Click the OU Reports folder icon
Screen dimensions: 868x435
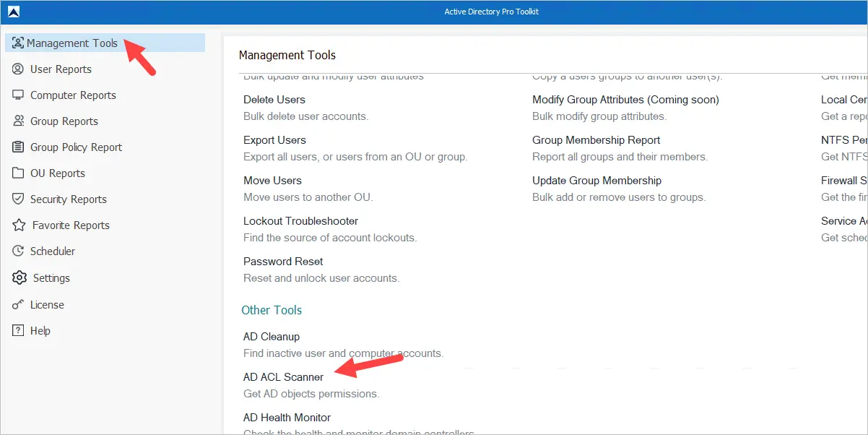pos(18,173)
